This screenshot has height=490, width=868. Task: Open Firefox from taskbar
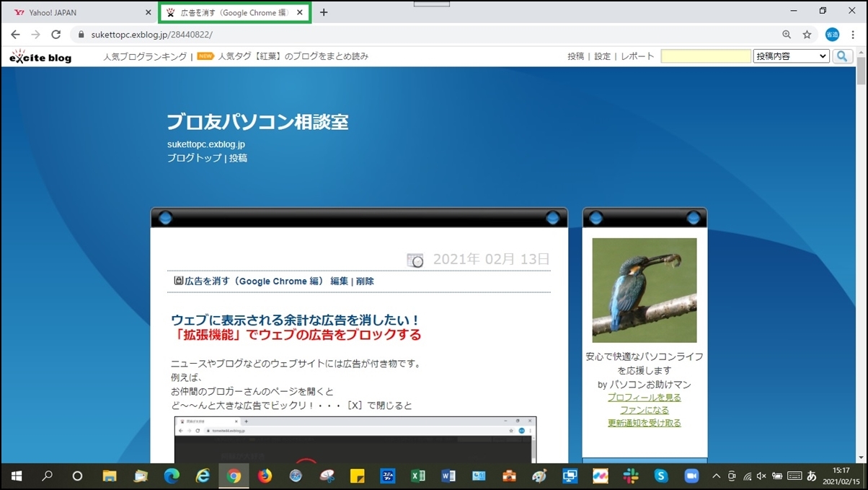(x=265, y=476)
